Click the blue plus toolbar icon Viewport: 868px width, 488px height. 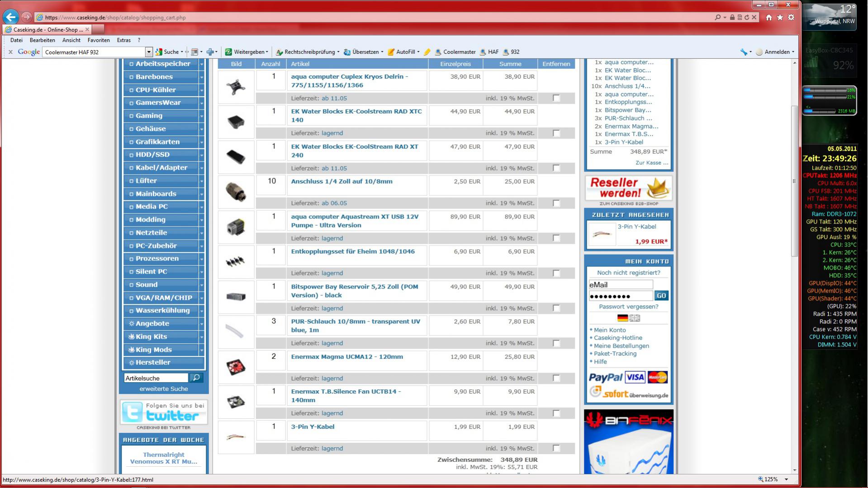(x=210, y=52)
